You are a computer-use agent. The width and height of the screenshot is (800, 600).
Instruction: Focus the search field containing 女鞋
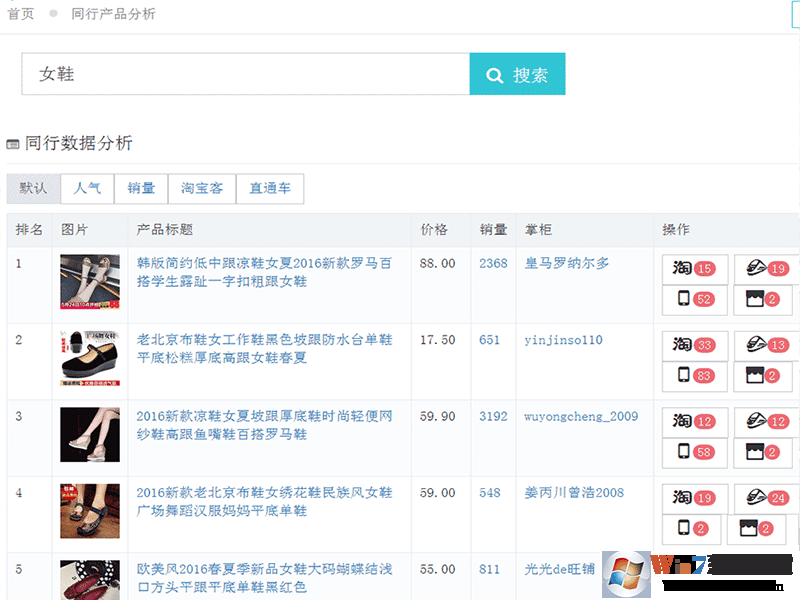tap(245, 74)
